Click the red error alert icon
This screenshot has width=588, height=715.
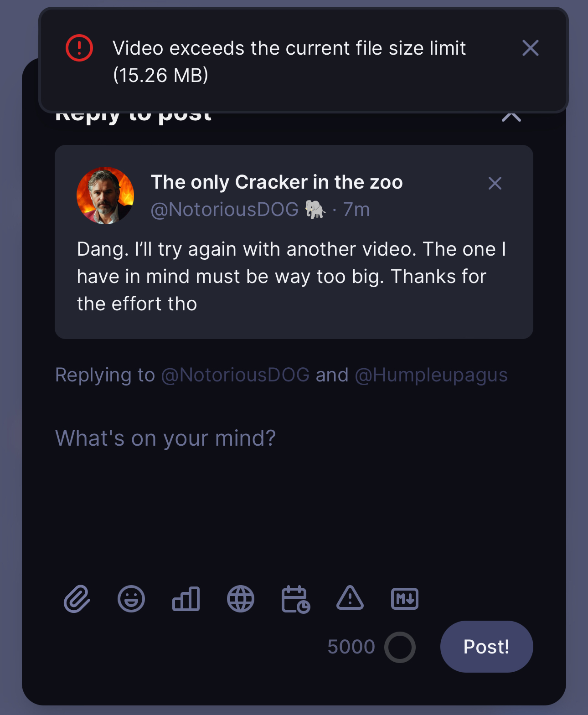click(79, 48)
